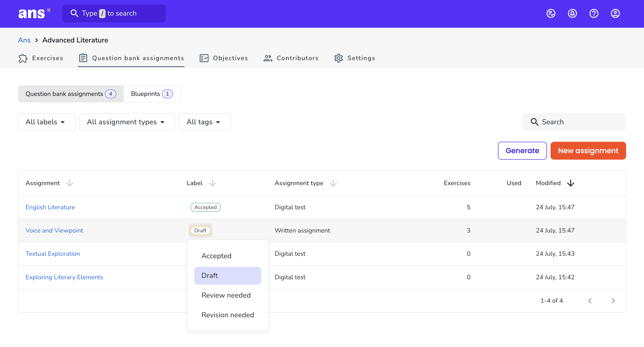Click Written assignment type cell
This screenshot has height=347, width=644.
(302, 230)
